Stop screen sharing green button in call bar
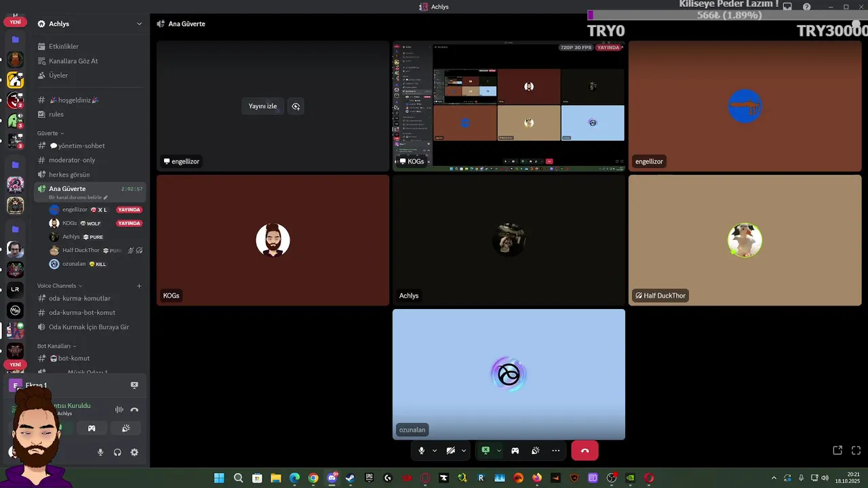The image size is (868, 488). pyautogui.click(x=486, y=451)
